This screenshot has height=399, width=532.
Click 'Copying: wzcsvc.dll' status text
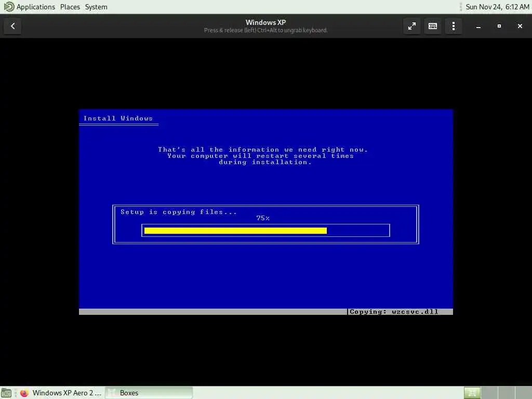[394, 312]
